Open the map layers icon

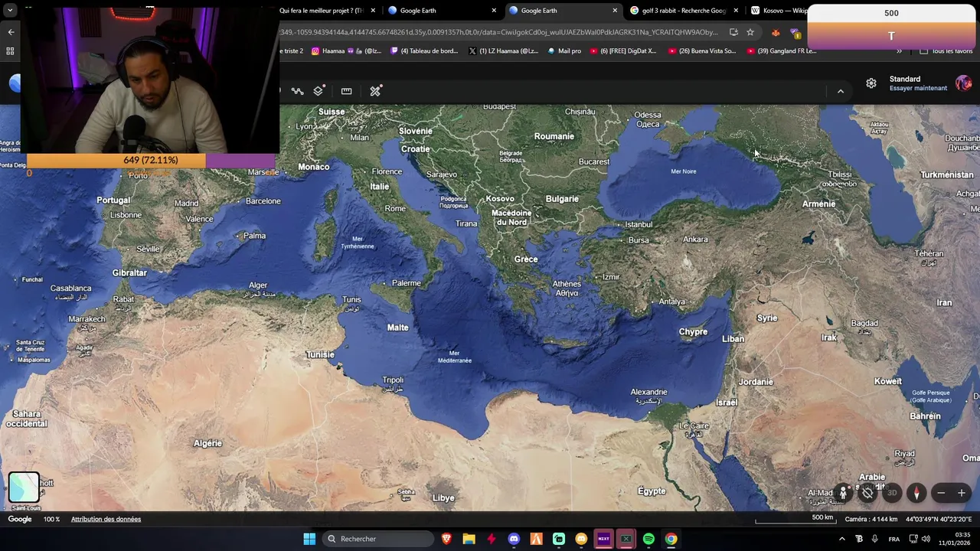(318, 91)
